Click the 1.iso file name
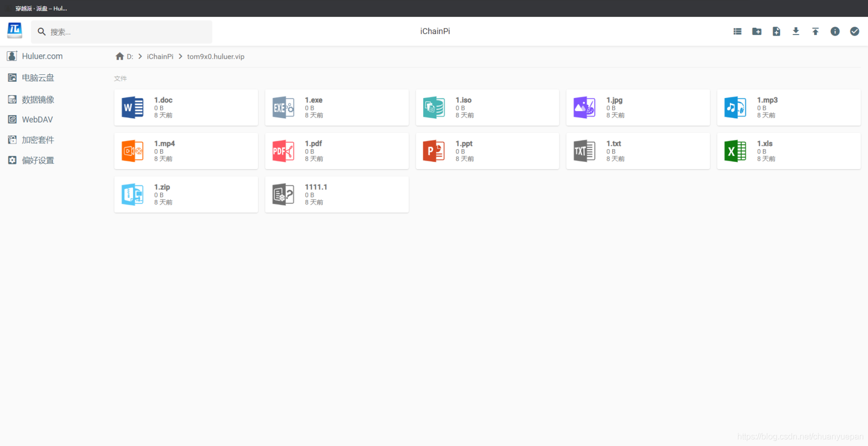 coord(464,100)
